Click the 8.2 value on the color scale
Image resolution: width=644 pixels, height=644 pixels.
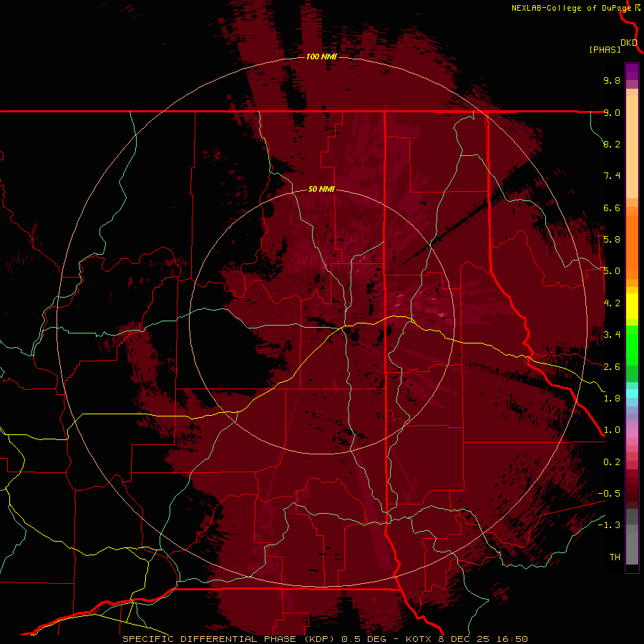click(612, 144)
